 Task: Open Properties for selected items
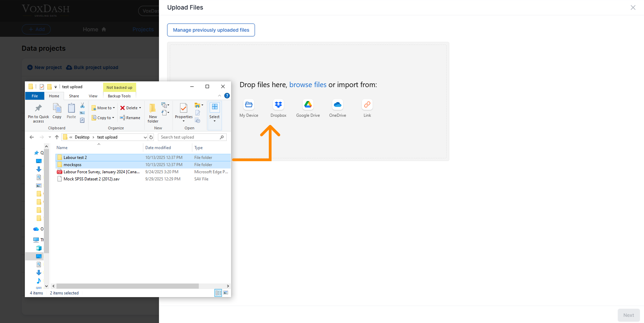tap(183, 113)
